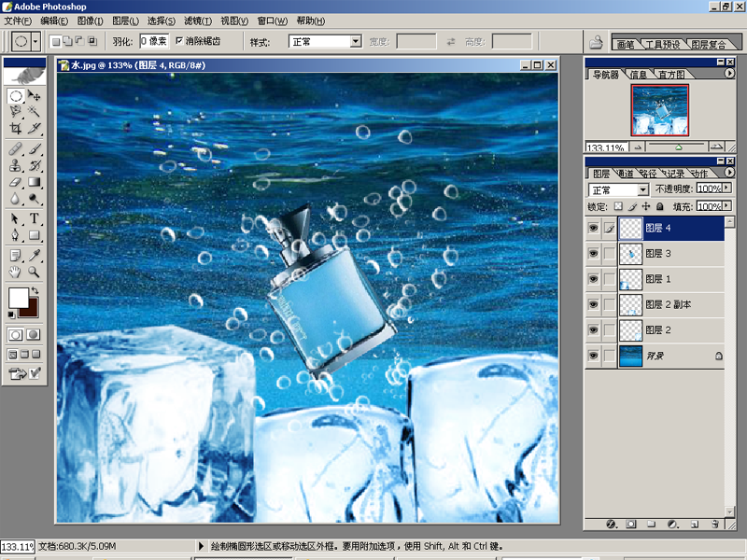The image size is (747, 560).
Task: Open the 图层(L) menu
Action: coord(125,21)
